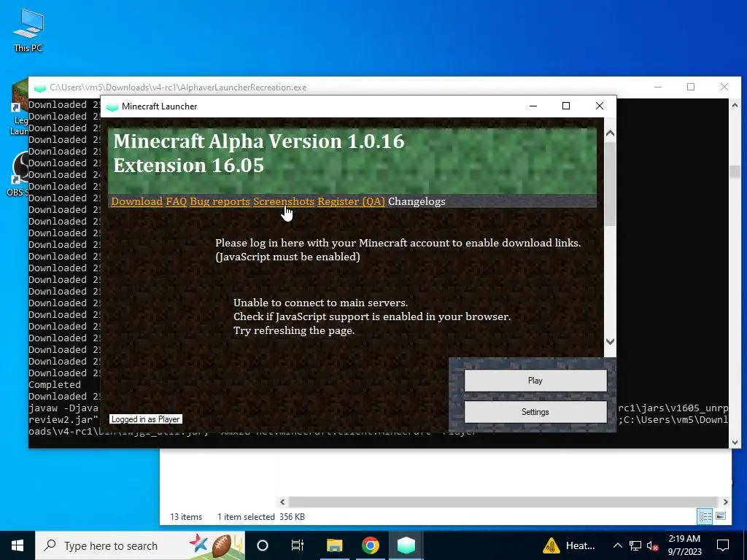Image resolution: width=747 pixels, height=560 pixels.
Task: Click the console window title bar icon
Action: 40,87
